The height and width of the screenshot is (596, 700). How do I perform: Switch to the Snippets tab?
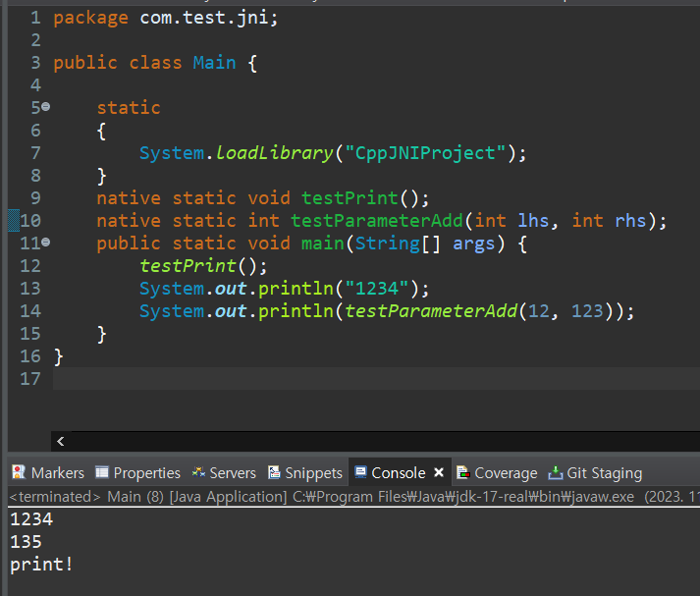305,473
